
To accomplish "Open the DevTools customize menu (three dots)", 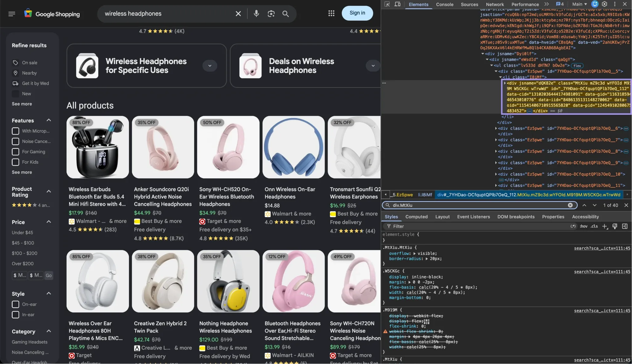I will (614, 4).
